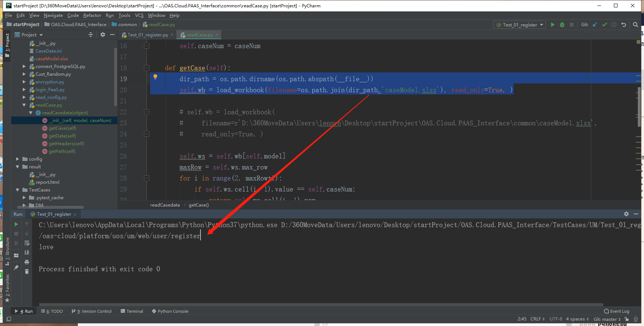Close the Test_01_register run tab

click(75, 214)
